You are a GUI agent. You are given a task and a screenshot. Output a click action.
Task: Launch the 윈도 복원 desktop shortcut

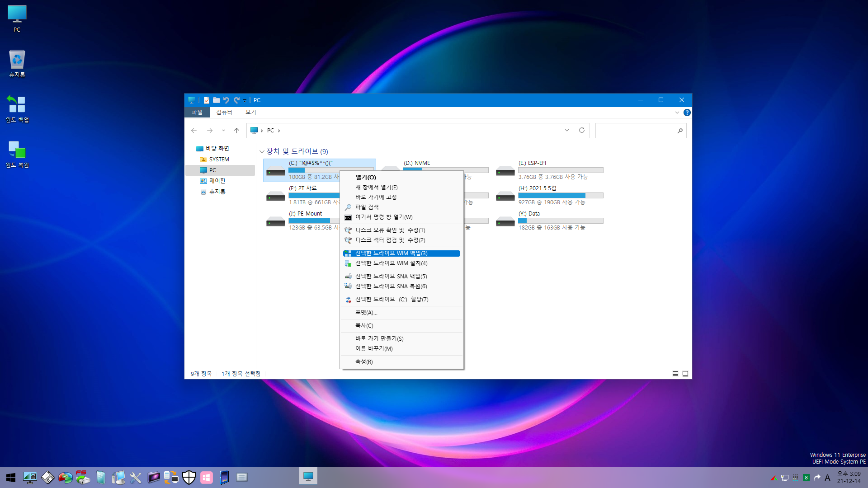point(17,154)
